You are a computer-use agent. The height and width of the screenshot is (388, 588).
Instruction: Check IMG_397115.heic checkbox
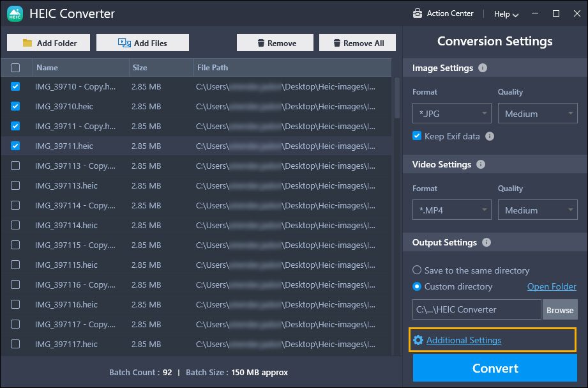point(15,265)
